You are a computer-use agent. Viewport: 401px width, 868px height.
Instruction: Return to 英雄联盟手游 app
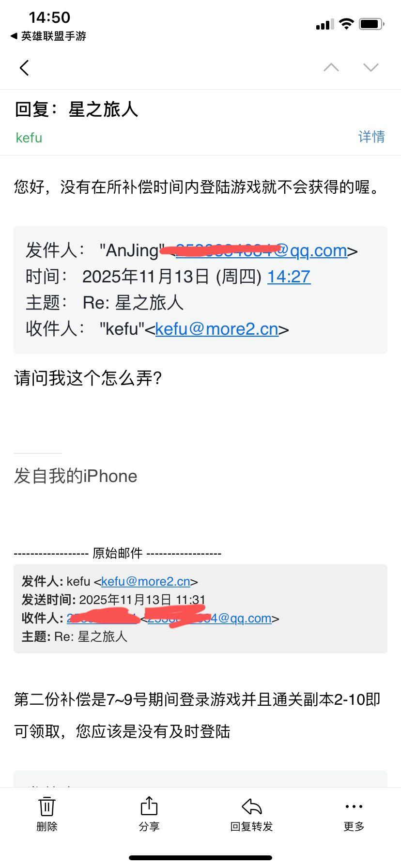pos(48,36)
